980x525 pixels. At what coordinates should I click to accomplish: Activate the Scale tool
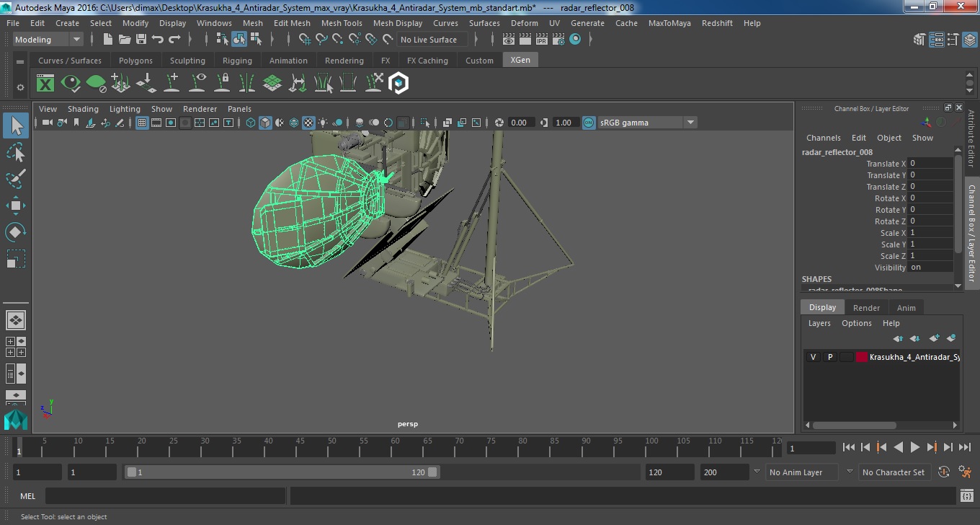(x=16, y=259)
